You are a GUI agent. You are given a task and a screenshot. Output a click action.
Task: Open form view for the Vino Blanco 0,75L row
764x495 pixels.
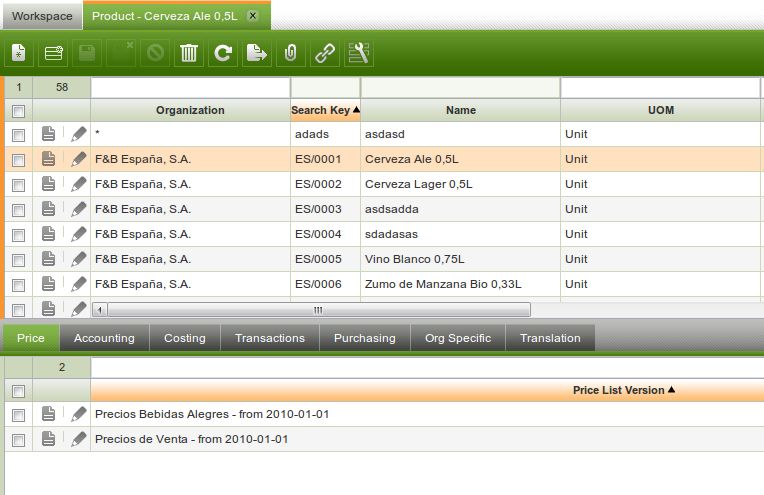48,259
